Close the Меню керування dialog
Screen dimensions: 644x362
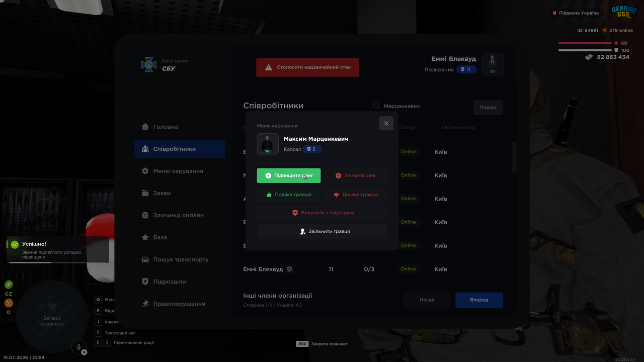pyautogui.click(x=386, y=123)
